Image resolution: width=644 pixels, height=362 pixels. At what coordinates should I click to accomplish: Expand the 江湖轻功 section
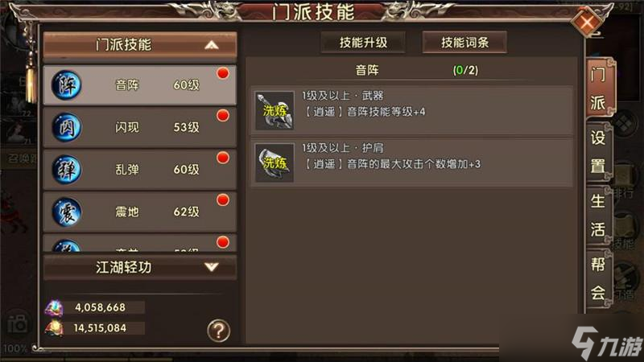click(x=139, y=268)
